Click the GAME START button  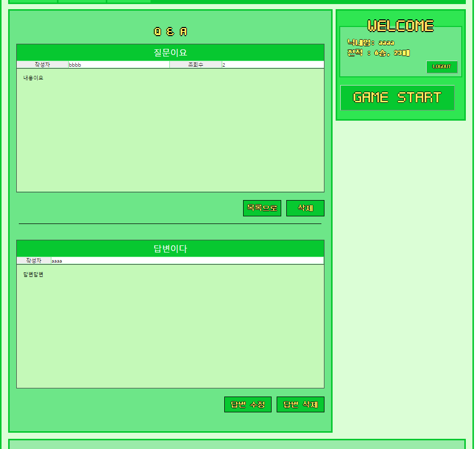tap(397, 98)
